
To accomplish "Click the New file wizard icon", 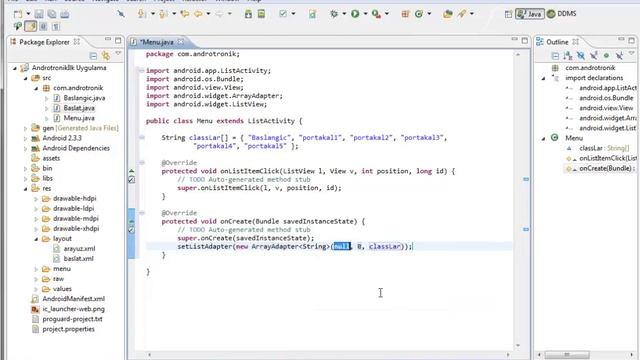I will [x=18, y=14].
